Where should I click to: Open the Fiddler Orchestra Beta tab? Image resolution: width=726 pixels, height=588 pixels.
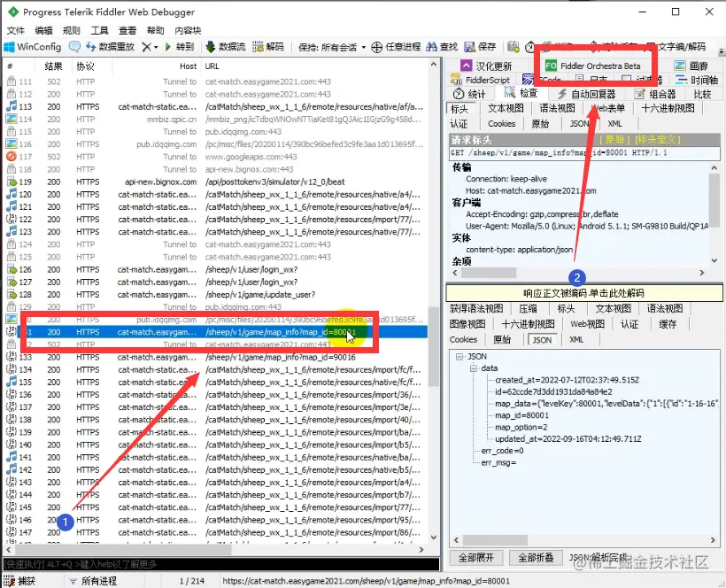[x=593, y=66]
